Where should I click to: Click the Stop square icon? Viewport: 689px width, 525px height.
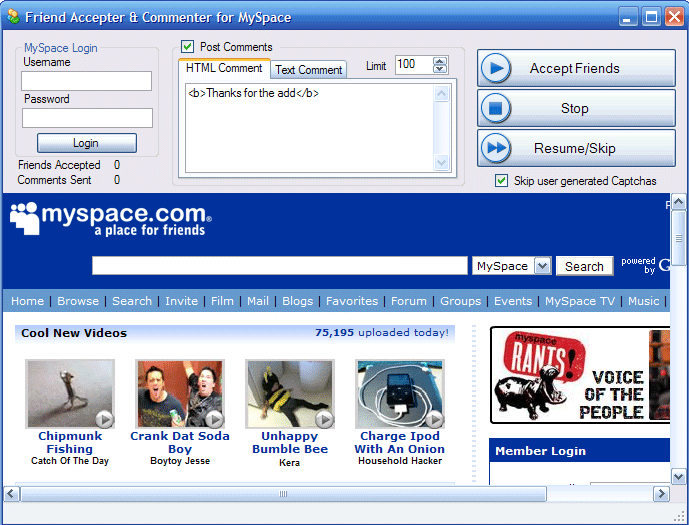click(x=496, y=108)
